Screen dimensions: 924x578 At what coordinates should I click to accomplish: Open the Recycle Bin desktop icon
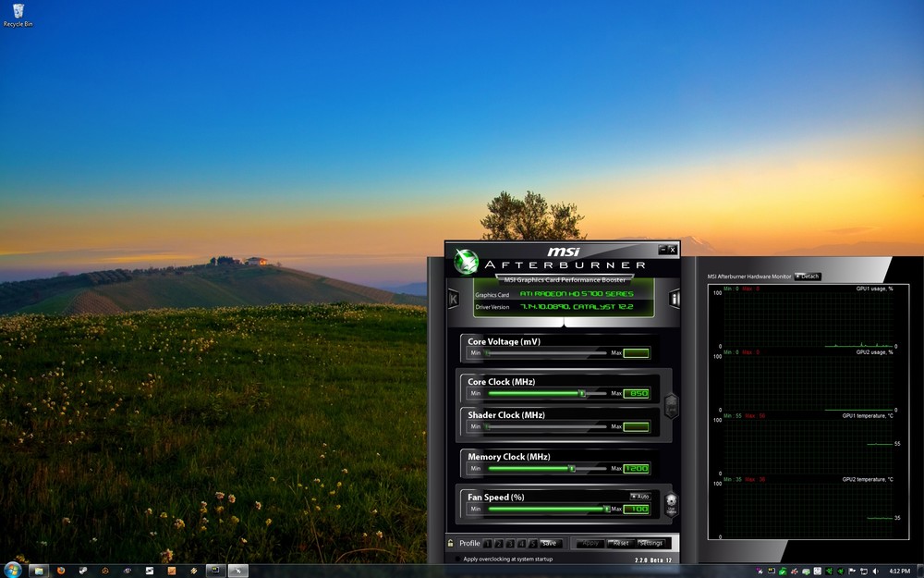18,16
